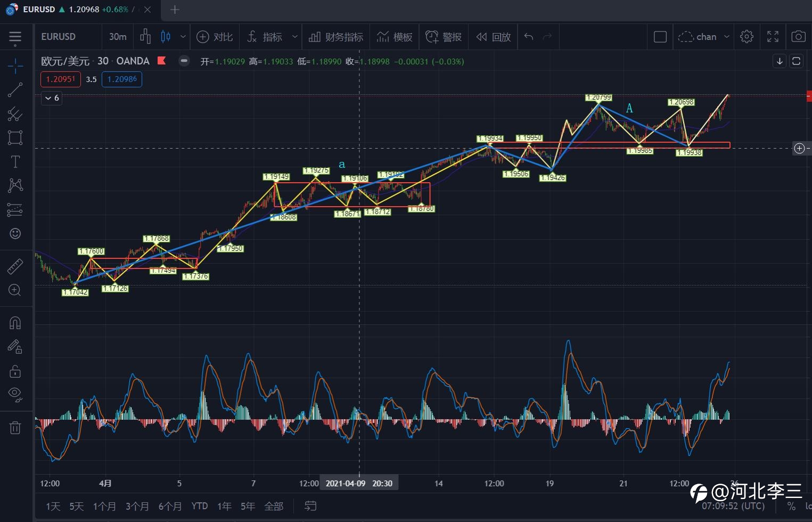This screenshot has width=812, height=522.
Task: Click the trash bin to remove drawings
Action: pos(15,427)
